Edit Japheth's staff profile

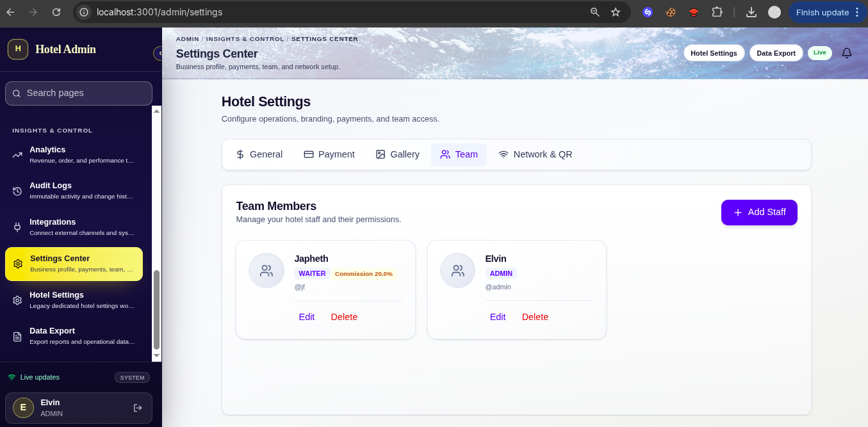[307, 317]
